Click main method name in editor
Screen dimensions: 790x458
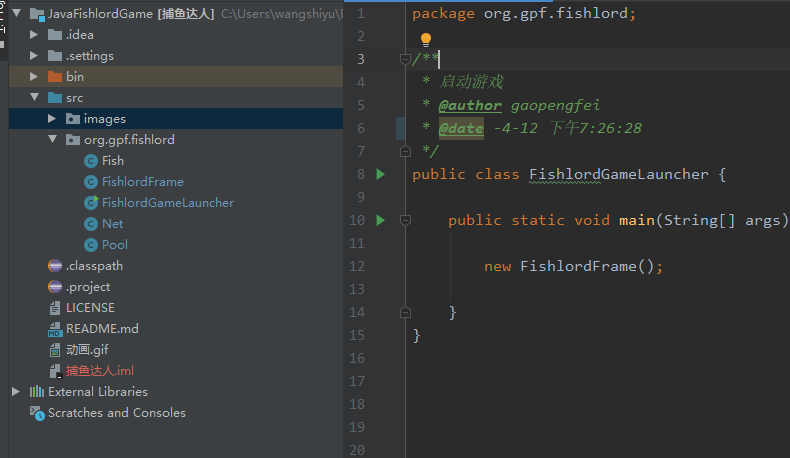(x=636, y=220)
